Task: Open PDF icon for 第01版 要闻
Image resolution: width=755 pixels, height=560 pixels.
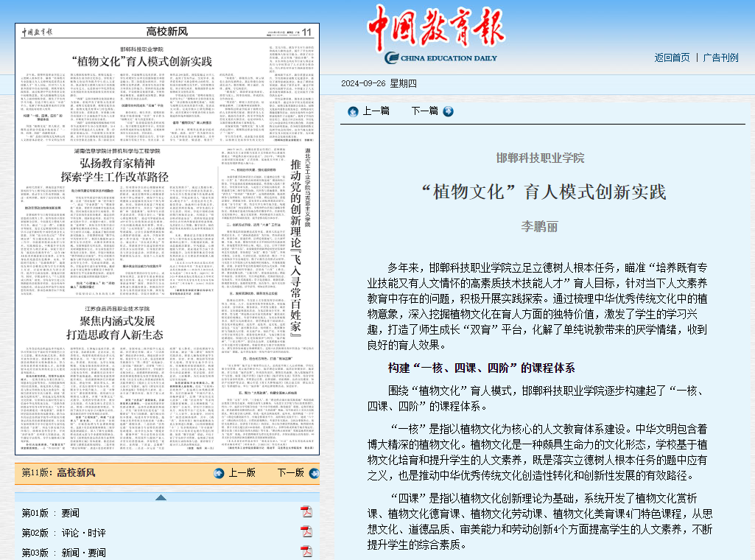Action: click(x=306, y=513)
